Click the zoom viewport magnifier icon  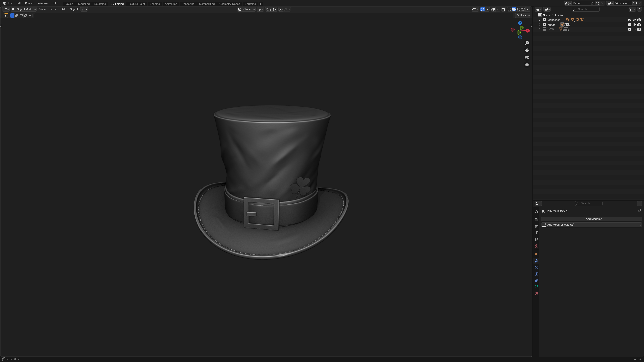coord(527,43)
